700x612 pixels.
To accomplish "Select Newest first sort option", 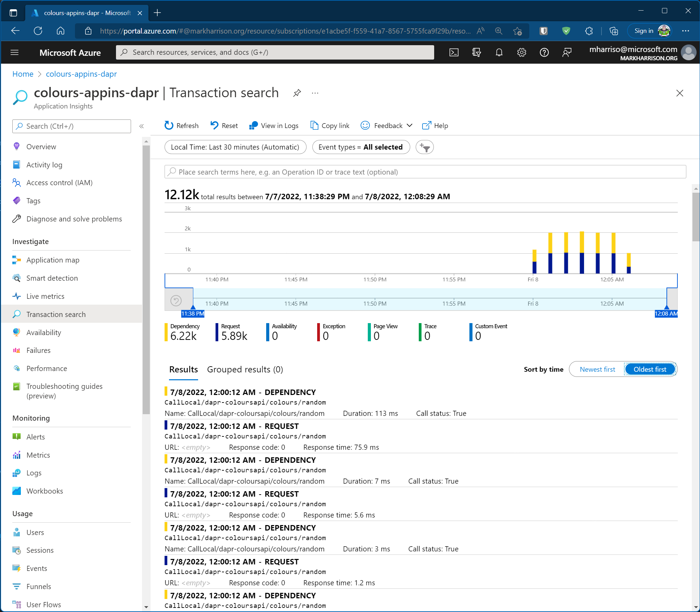I will [597, 369].
